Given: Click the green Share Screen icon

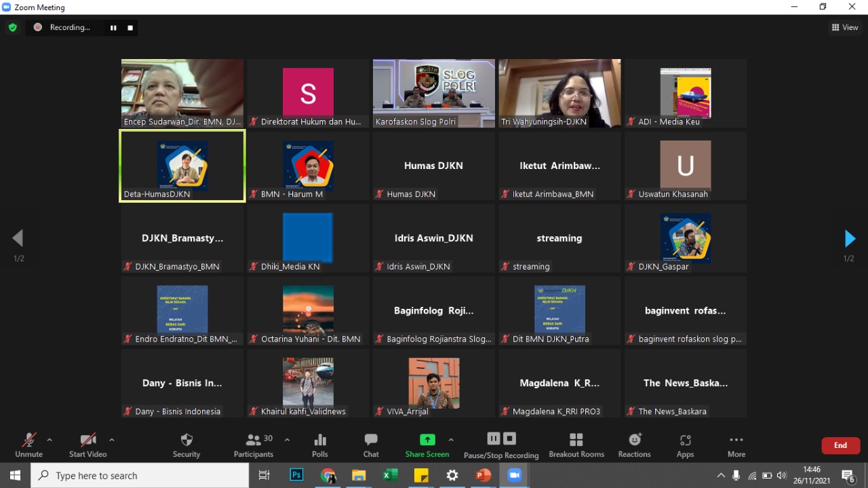Looking at the screenshot, I should point(427,440).
